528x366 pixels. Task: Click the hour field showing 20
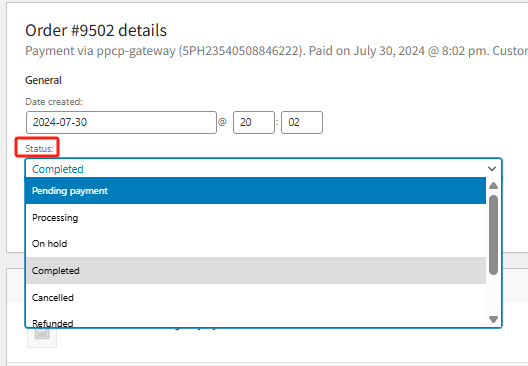pos(254,123)
